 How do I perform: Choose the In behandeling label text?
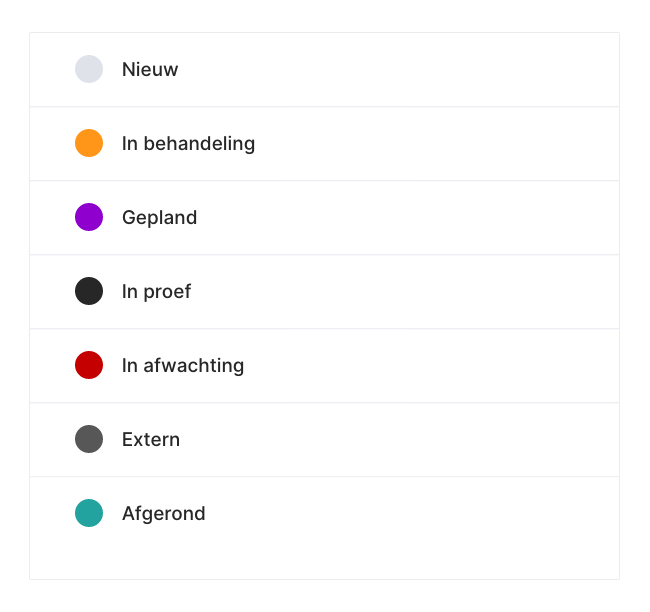point(188,144)
